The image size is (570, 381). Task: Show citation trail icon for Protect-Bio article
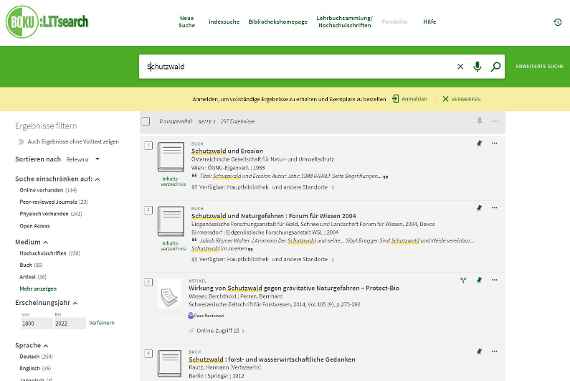pyautogui.click(x=463, y=280)
